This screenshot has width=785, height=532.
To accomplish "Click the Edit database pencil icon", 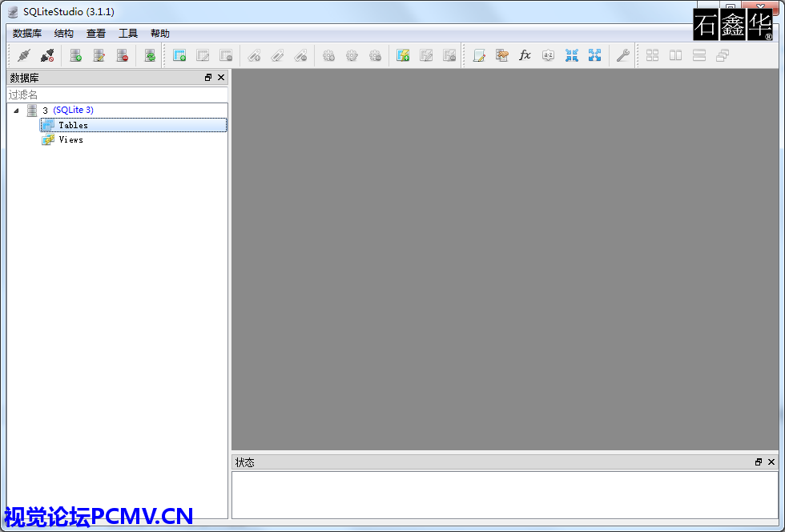I will pos(99,55).
